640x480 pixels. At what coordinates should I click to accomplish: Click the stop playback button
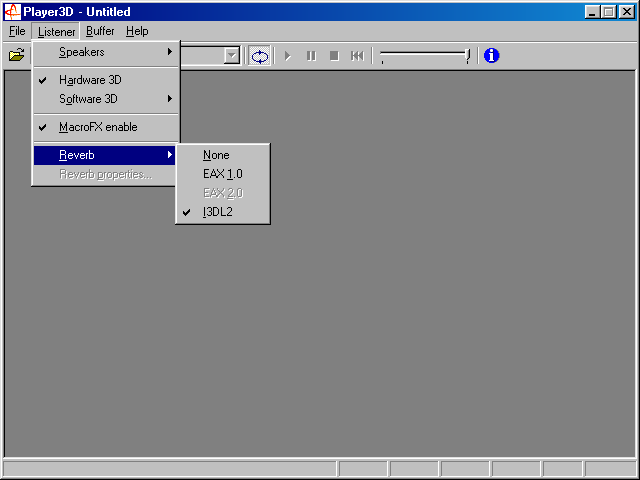pos(334,56)
